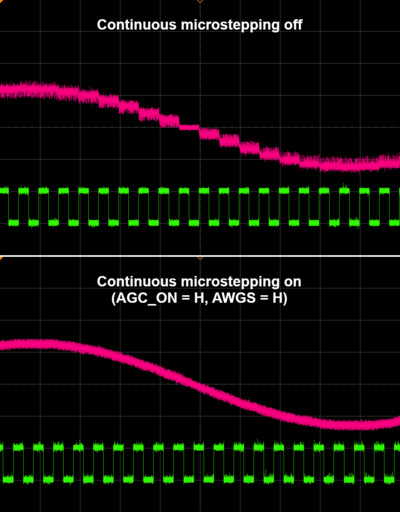The height and width of the screenshot is (512, 400).
Task: Click the last green pulse low level in upper plot
Action: 394,222
